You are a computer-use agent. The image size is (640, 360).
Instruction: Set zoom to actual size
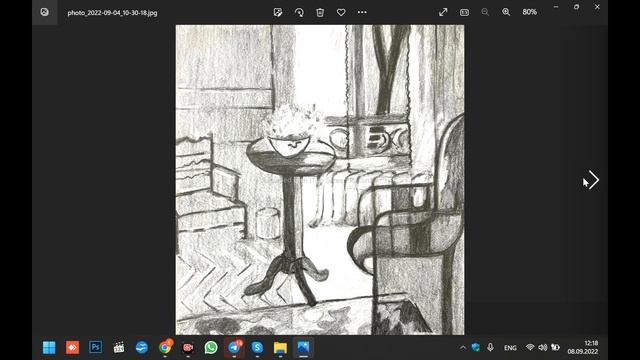[x=464, y=12]
